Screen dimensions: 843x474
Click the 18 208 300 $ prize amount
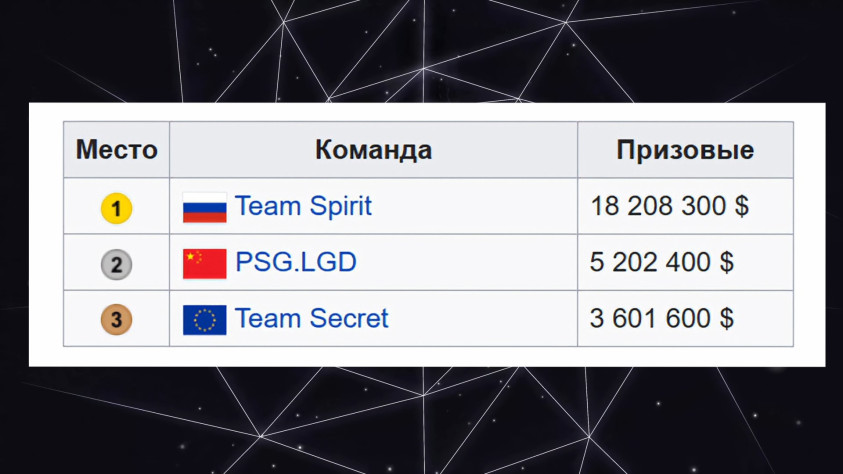tap(669, 207)
